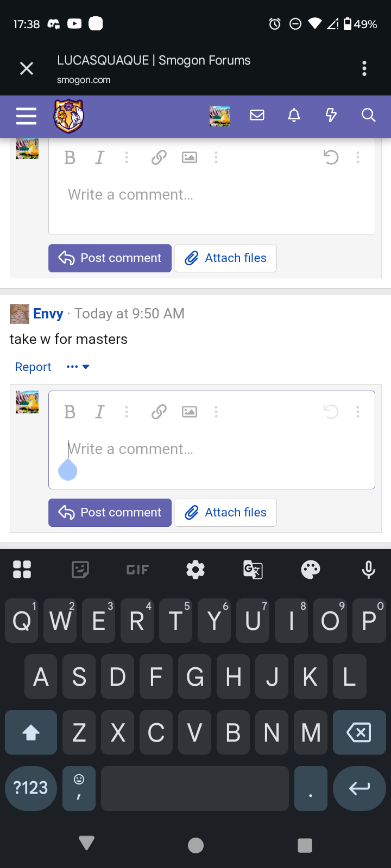Image resolution: width=391 pixels, height=868 pixels.
Task: Open the forum search magnifier icon
Action: click(368, 115)
